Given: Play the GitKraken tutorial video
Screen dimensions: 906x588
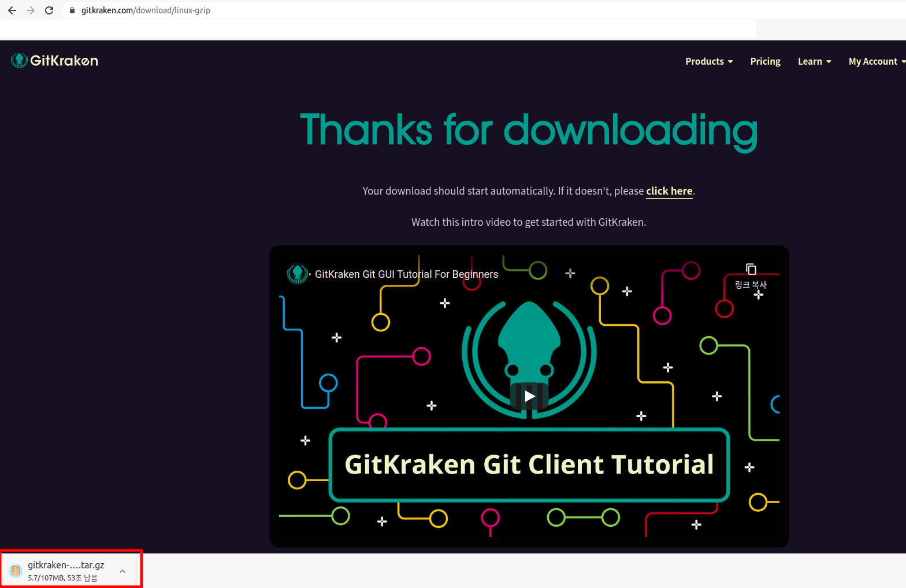Looking at the screenshot, I should [x=529, y=396].
